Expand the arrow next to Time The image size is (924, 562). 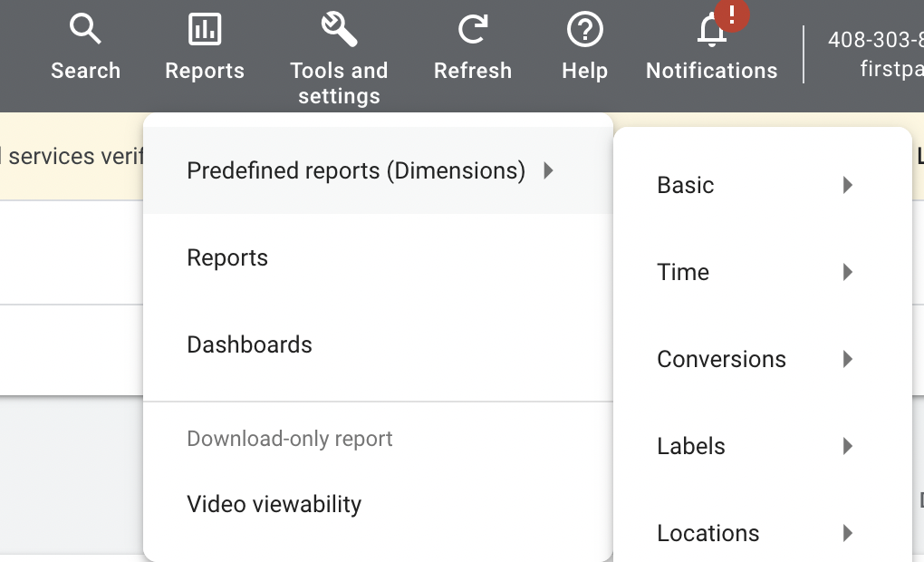[848, 272]
